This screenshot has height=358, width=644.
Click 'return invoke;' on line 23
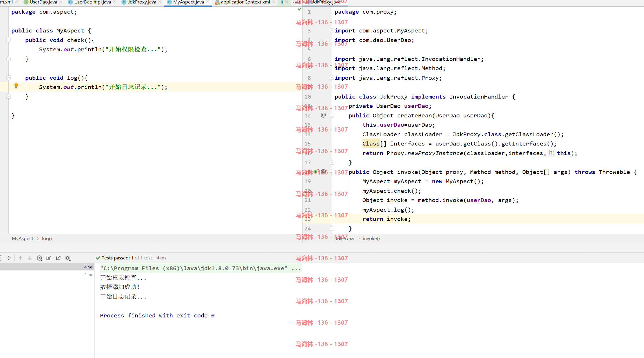(386, 219)
